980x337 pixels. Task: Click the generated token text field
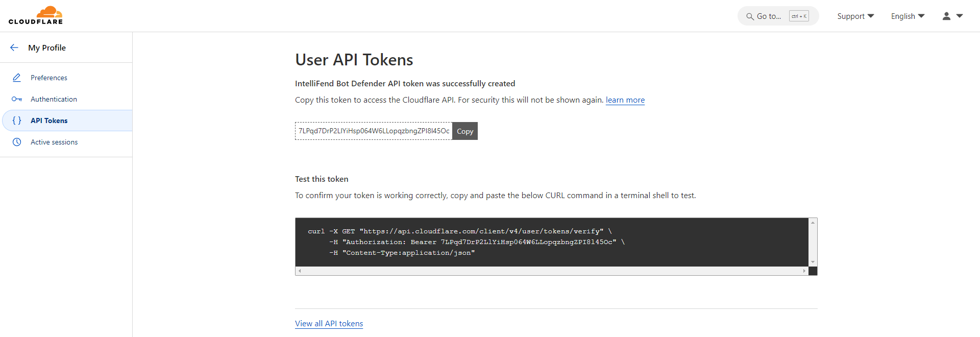(x=374, y=131)
